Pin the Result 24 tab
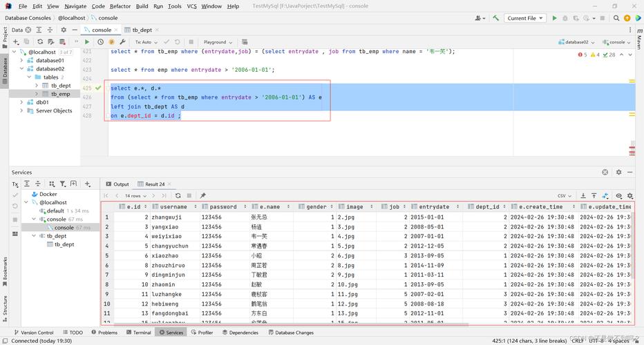Image resolution: width=644 pixels, height=345 pixels. pos(203,196)
